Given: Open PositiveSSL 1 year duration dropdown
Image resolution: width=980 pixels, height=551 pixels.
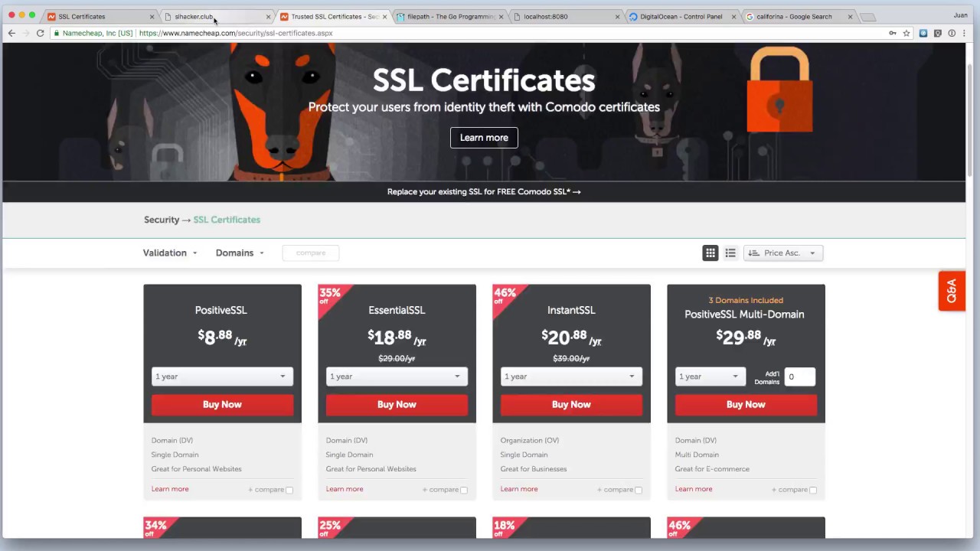Looking at the screenshot, I should tap(222, 377).
